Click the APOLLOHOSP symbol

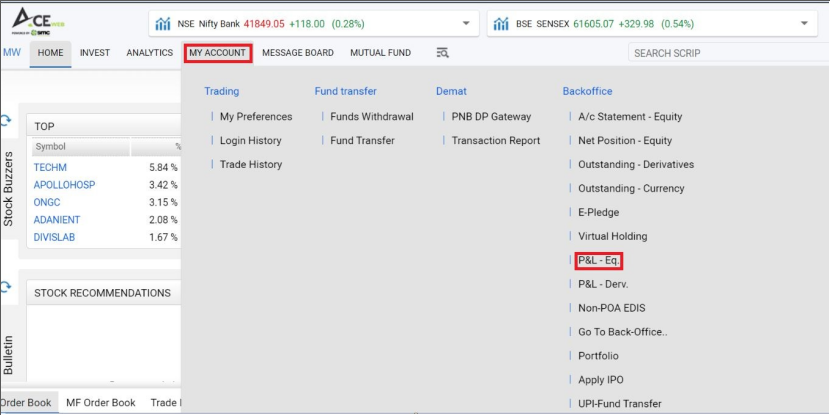point(64,185)
